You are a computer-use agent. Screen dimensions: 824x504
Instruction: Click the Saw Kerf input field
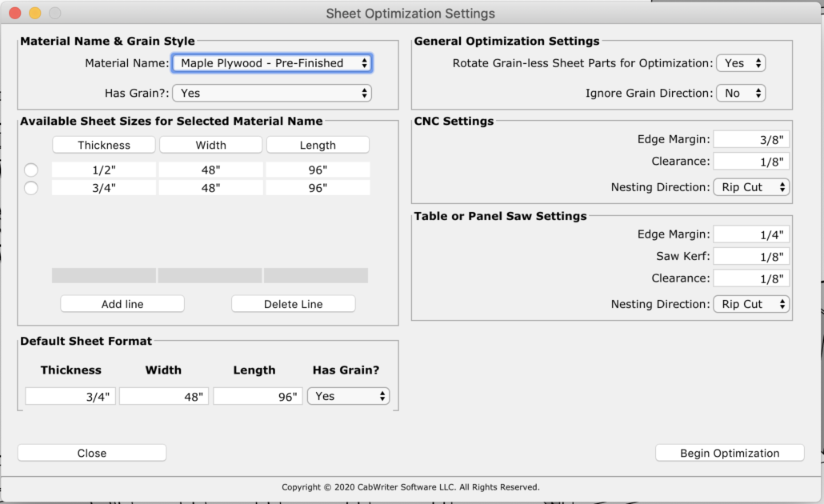tap(751, 256)
